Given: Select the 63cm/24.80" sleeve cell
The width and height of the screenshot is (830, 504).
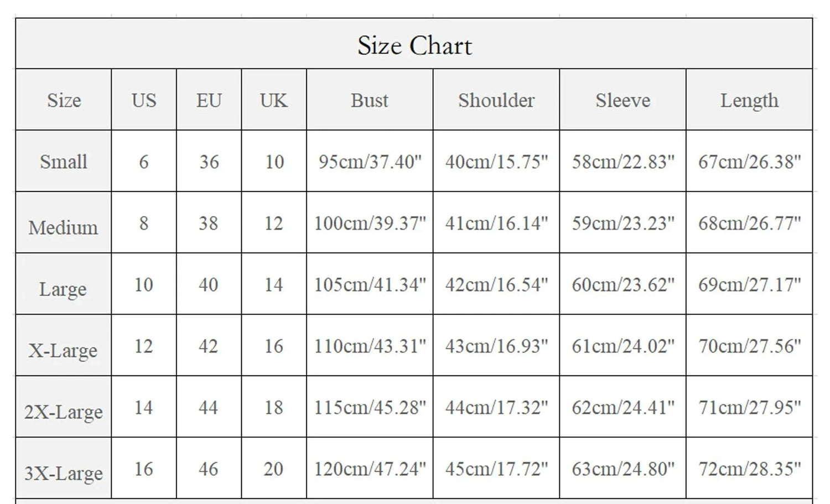Looking at the screenshot, I should (x=622, y=469).
